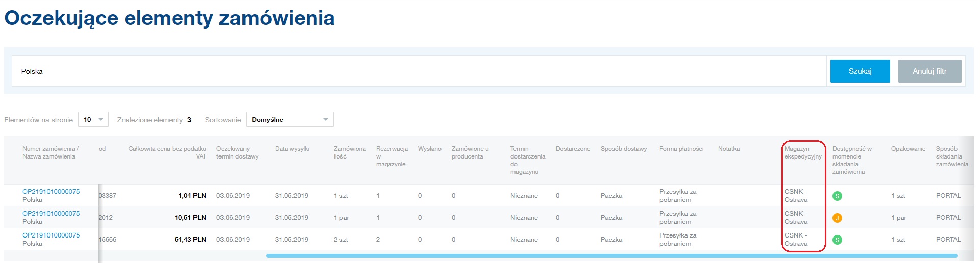The width and height of the screenshot is (980, 263).
Task: Click Forma płatności column header
Action: tap(681, 149)
